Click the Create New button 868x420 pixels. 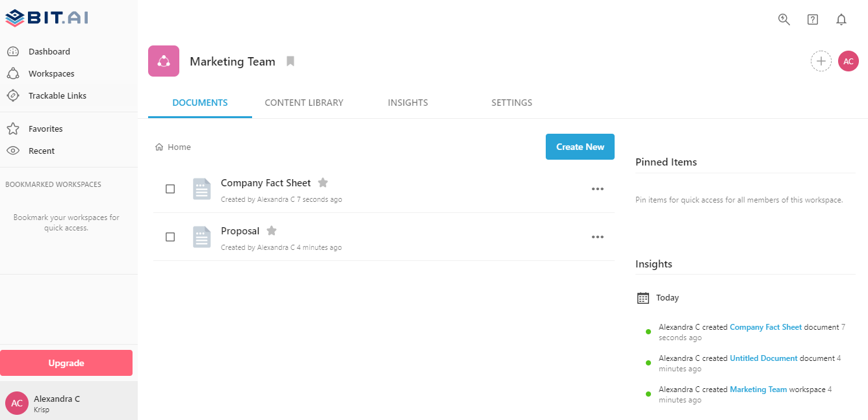[x=580, y=147]
